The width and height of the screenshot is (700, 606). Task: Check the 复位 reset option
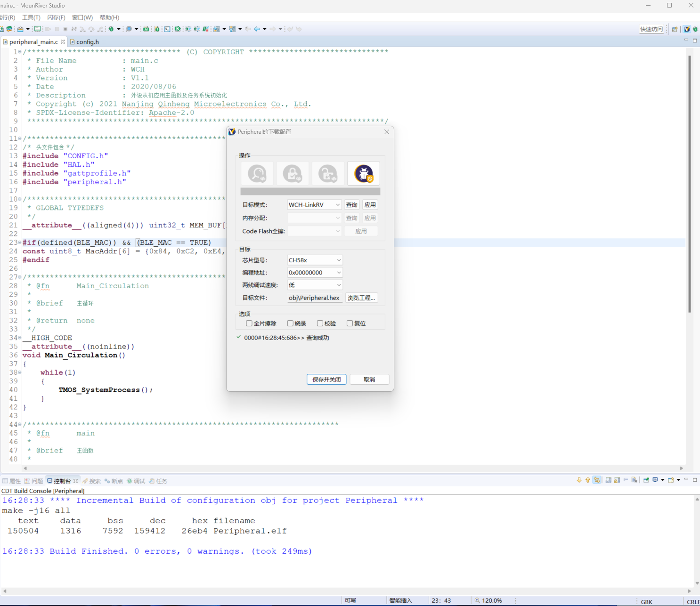point(350,323)
